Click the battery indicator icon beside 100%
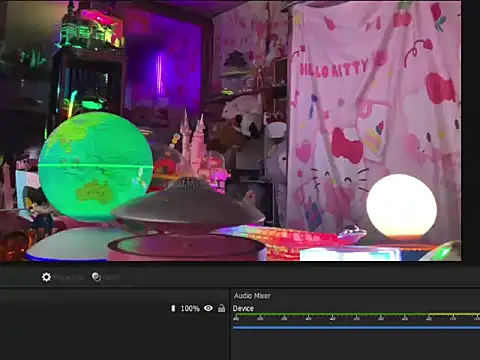The width and height of the screenshot is (480, 360). coord(173,308)
